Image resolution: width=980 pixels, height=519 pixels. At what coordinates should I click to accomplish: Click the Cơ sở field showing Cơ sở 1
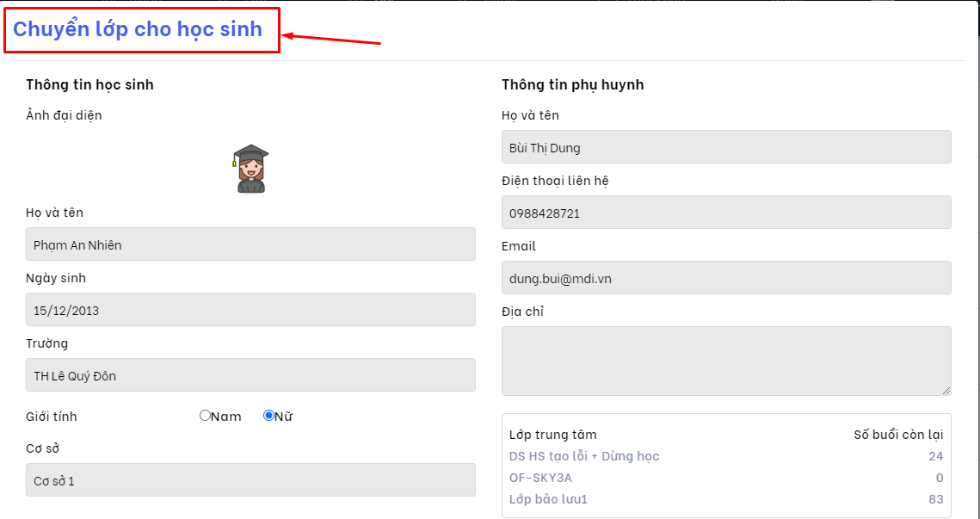click(x=250, y=480)
